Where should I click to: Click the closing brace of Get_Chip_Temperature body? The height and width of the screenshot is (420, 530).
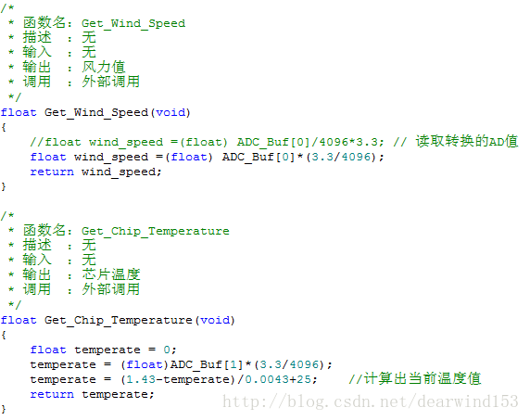coord(4,410)
